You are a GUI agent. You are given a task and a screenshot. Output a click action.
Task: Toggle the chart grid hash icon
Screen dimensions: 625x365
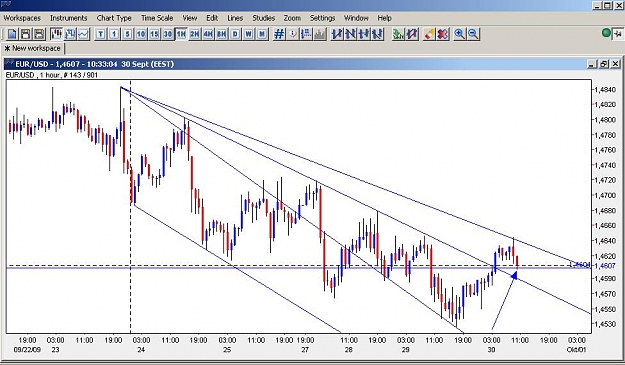279,34
